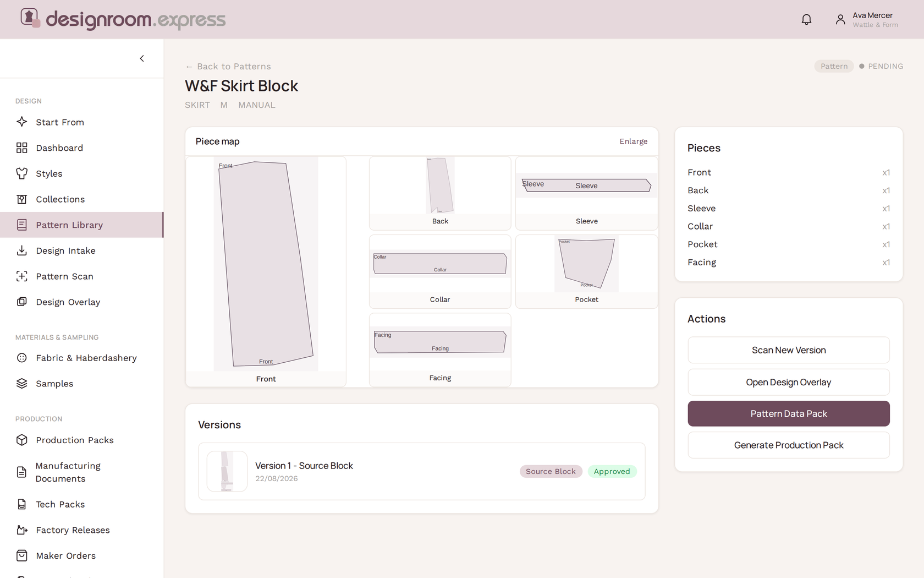Select the Collar piece thumbnail
Viewport: 924px width, 578px height.
tap(440, 271)
